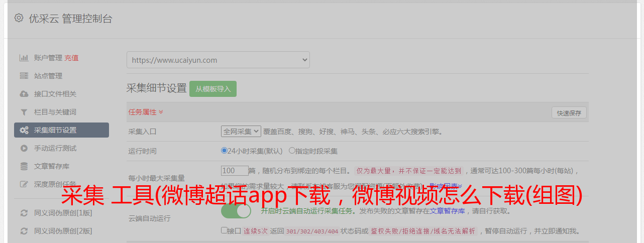Click the 连续5次 highlighted text

point(255,231)
